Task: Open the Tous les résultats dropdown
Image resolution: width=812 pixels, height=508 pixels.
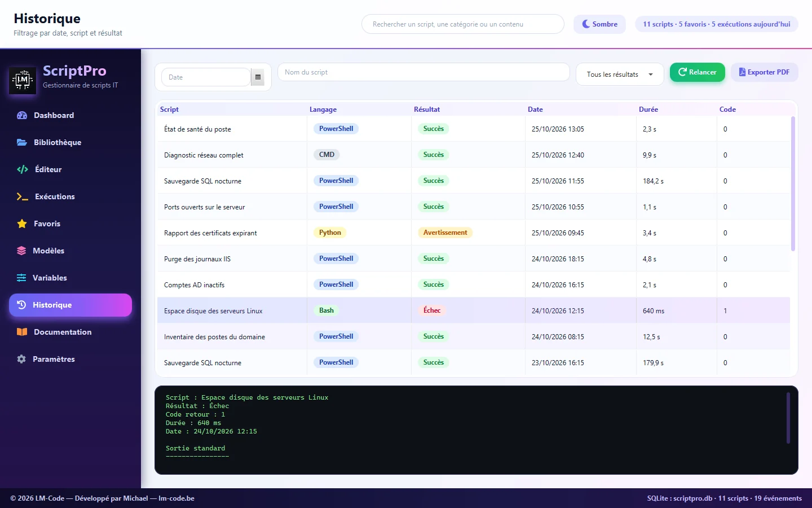Action: 620,75
